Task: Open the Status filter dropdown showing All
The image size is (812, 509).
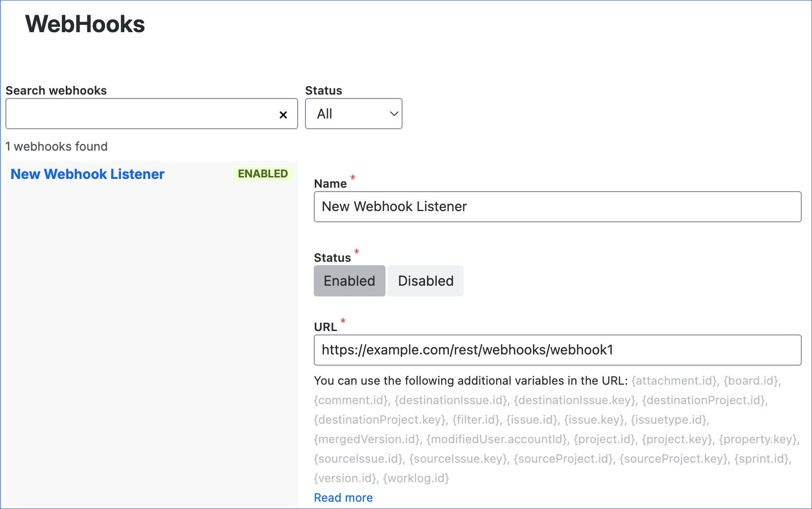Action: point(353,114)
